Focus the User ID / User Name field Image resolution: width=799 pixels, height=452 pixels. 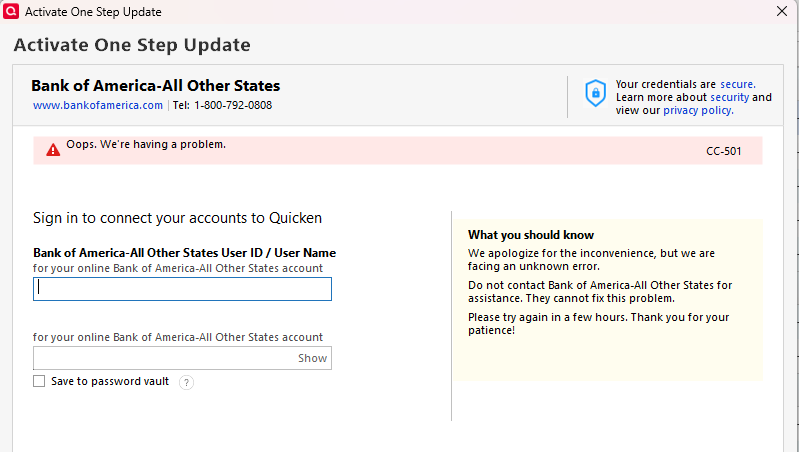coord(182,289)
